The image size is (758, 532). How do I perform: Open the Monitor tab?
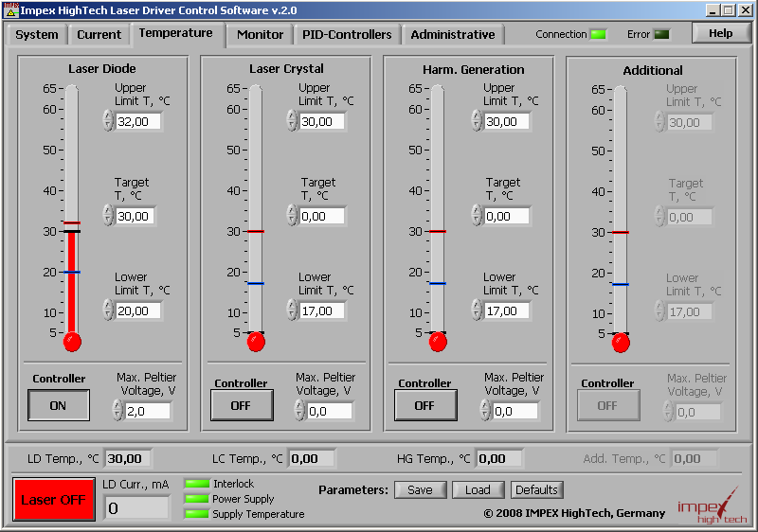point(260,35)
